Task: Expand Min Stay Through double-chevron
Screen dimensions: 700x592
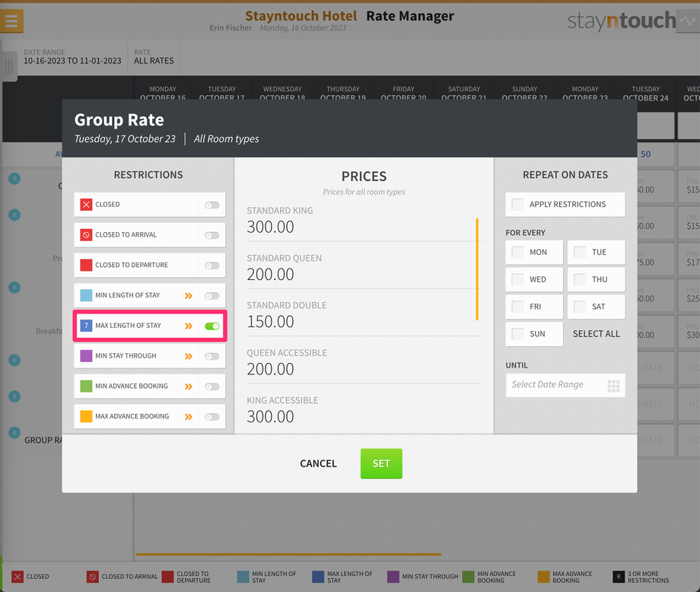Action: point(189,356)
